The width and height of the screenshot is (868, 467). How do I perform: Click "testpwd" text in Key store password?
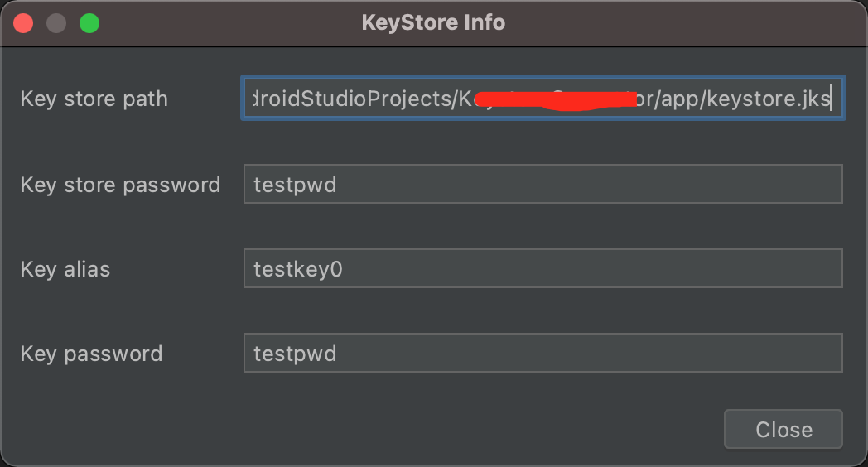pos(295,184)
